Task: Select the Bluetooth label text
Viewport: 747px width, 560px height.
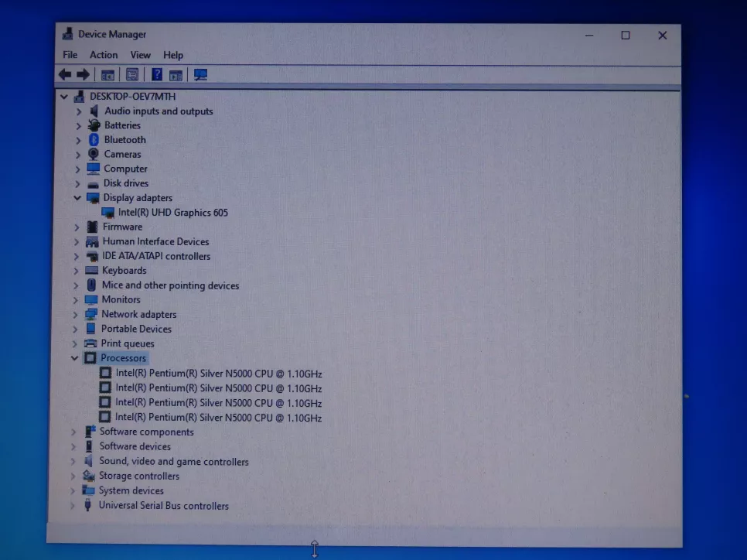Action: tap(124, 140)
